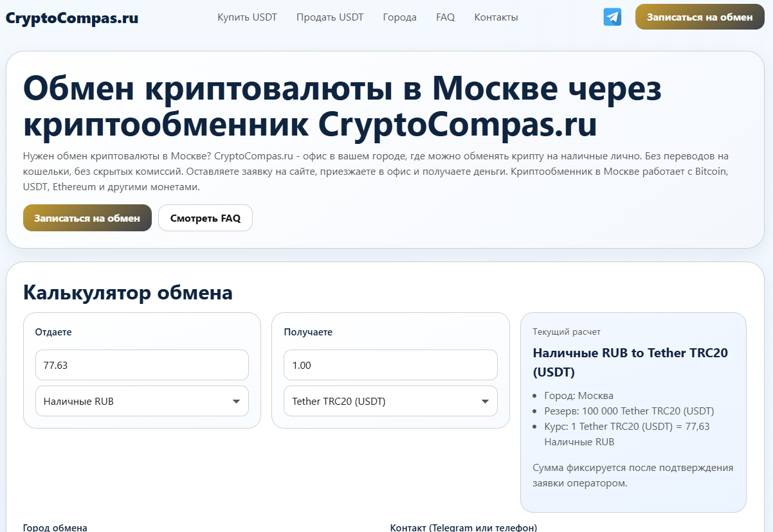This screenshot has height=532, width=773.
Task: Open the Контакты menu item
Action: [x=496, y=17]
